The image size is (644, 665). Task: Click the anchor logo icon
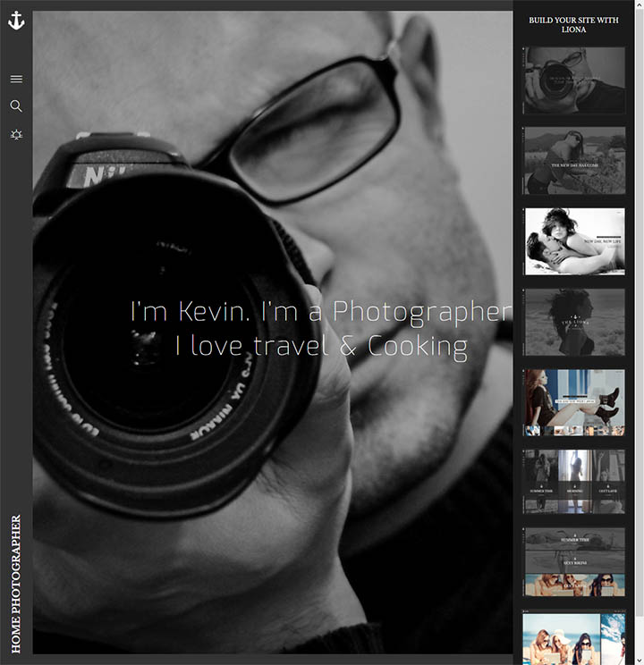point(16,21)
